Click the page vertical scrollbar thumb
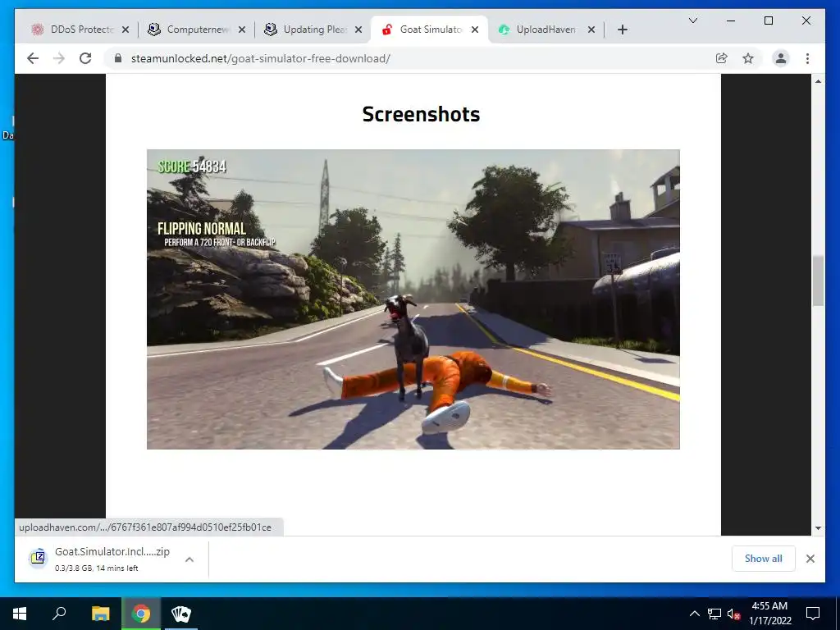 tap(818, 281)
